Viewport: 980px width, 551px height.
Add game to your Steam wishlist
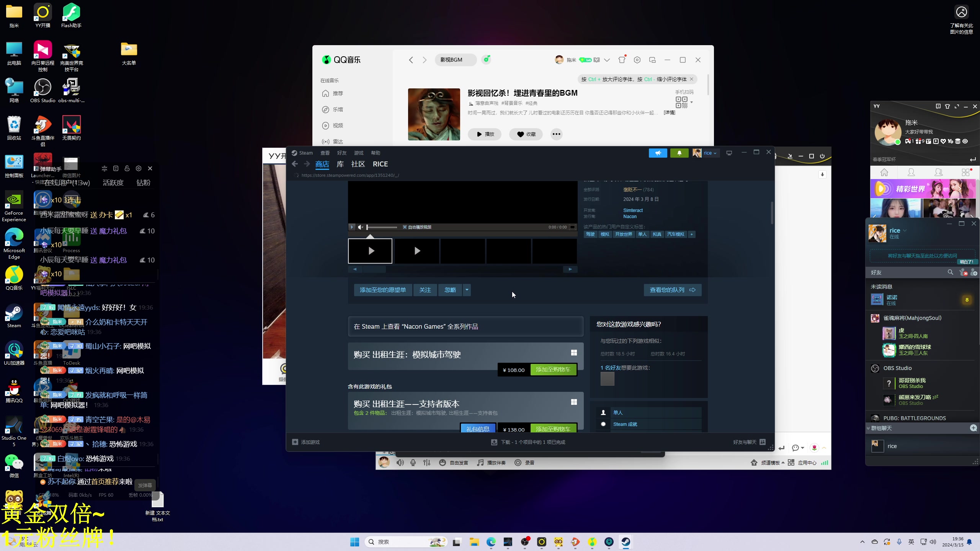pyautogui.click(x=383, y=290)
